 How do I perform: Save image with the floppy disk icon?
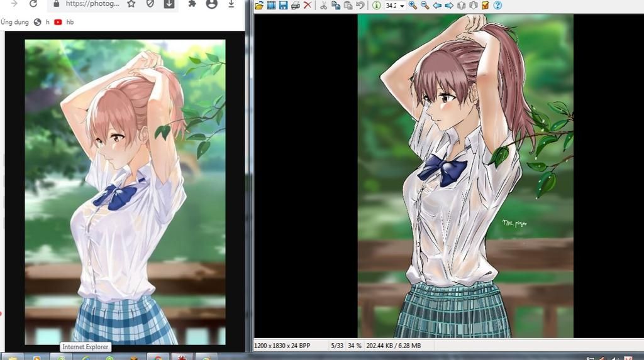pos(283,5)
